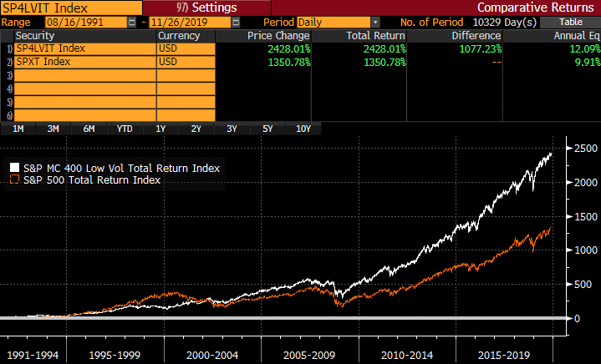This screenshot has height=364, width=601.
Task: Click the white S&P MC 400 legend swatch
Action: (14, 168)
